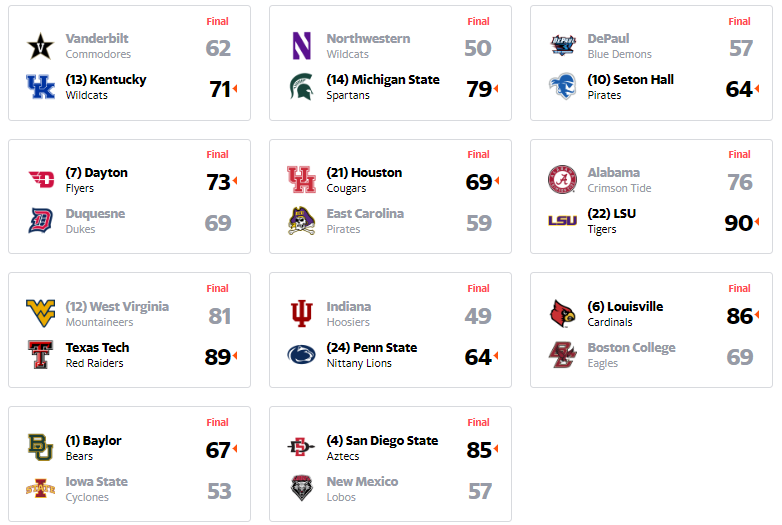Click the Final label on LSU-Alabama game
This screenshot has height=525, width=782.
tap(739, 155)
